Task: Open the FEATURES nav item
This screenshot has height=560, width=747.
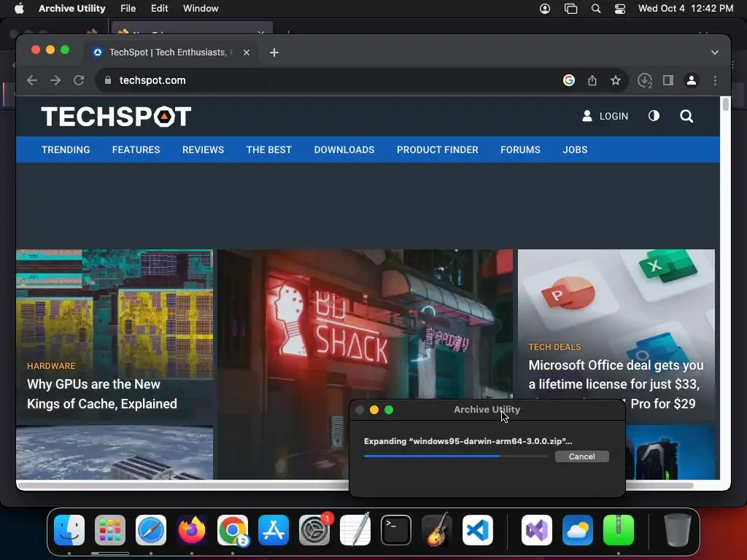Action: point(136,149)
